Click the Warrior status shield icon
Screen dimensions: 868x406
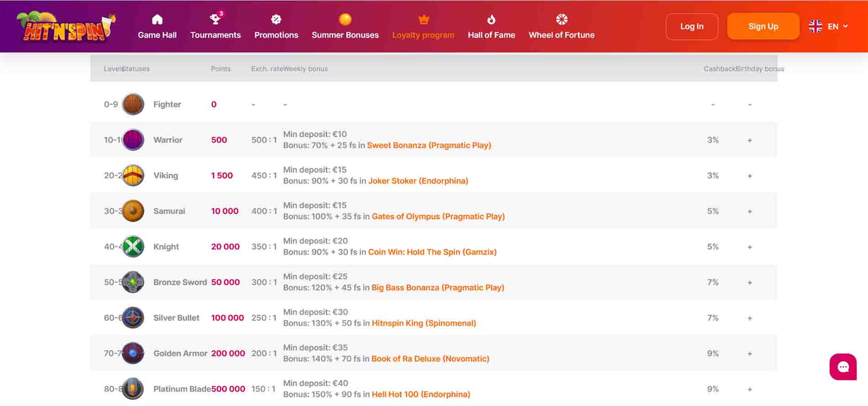coord(133,140)
